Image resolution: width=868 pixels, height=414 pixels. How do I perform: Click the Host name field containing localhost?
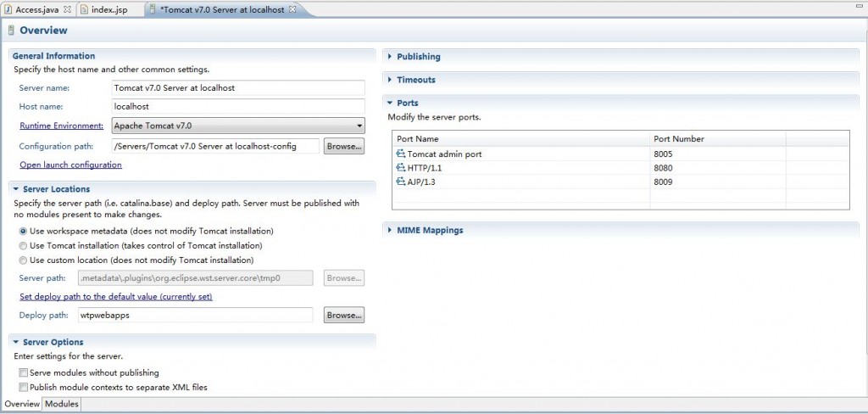(238, 106)
